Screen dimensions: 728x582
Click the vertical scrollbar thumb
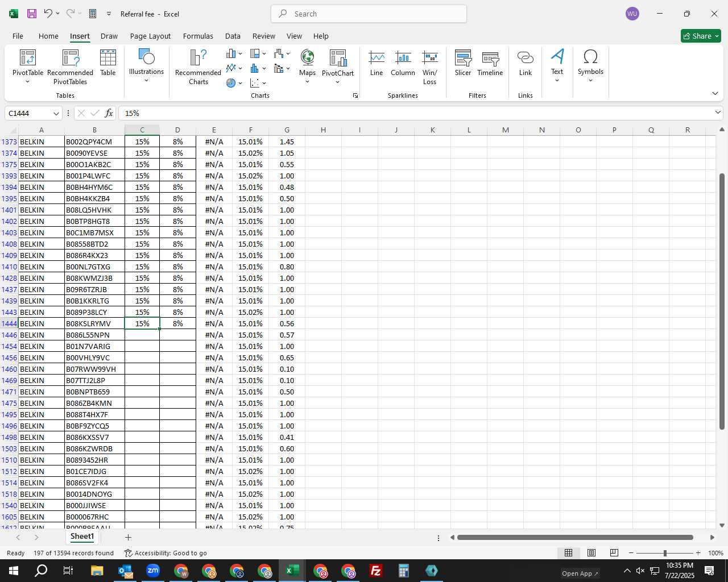(722, 301)
